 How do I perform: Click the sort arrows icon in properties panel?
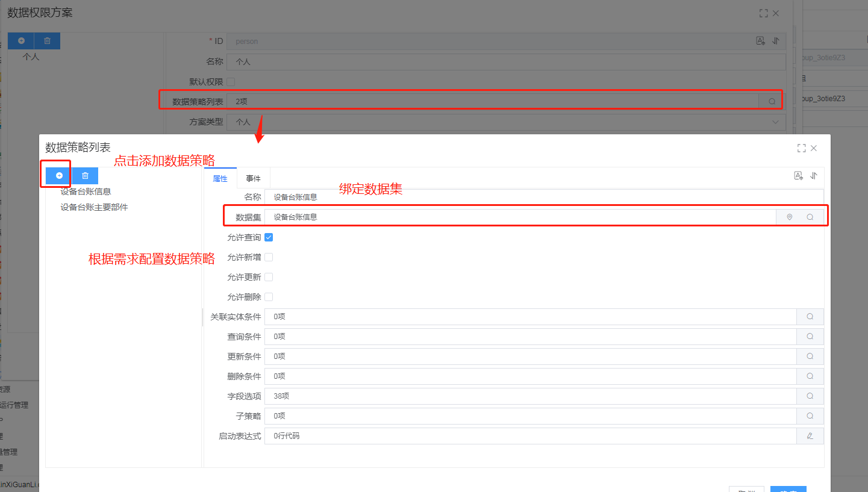tap(814, 176)
